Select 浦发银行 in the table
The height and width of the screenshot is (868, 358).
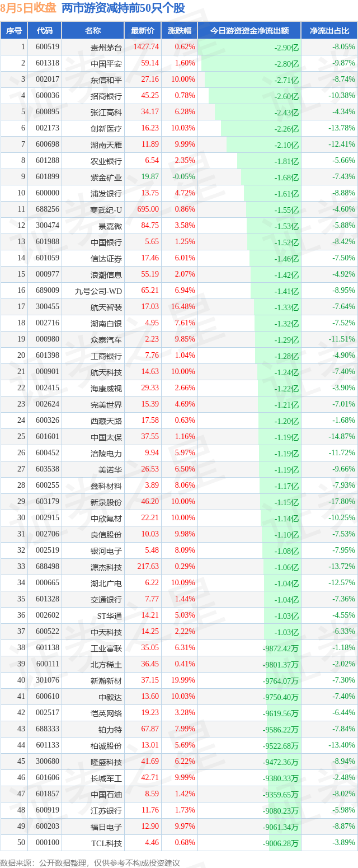coord(106,193)
